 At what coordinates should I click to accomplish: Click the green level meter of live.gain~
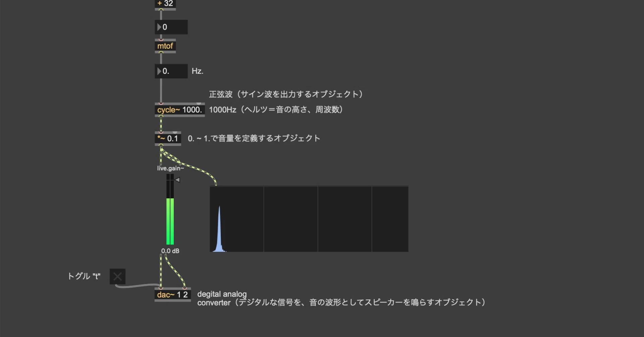tap(170, 221)
